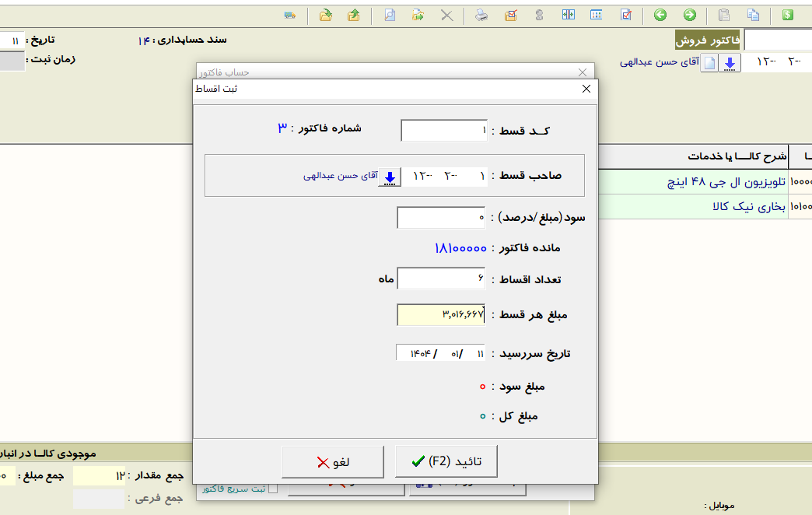
Task: Click the مبلغ هر قسط amount field
Action: pos(440,315)
